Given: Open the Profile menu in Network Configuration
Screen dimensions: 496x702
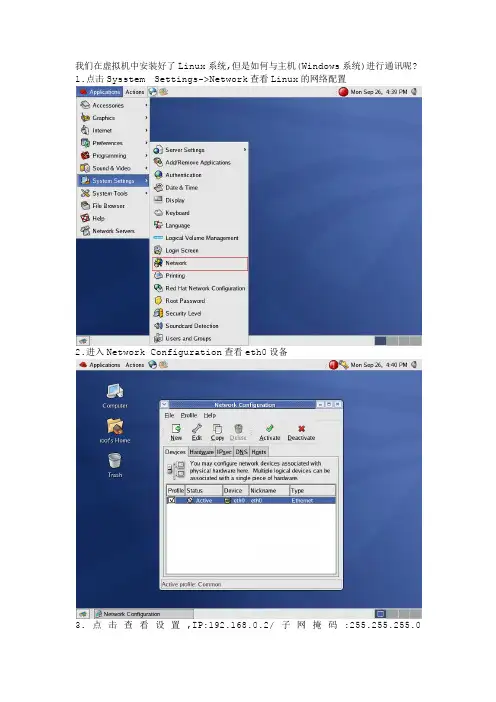Looking at the screenshot, I should tap(188, 415).
